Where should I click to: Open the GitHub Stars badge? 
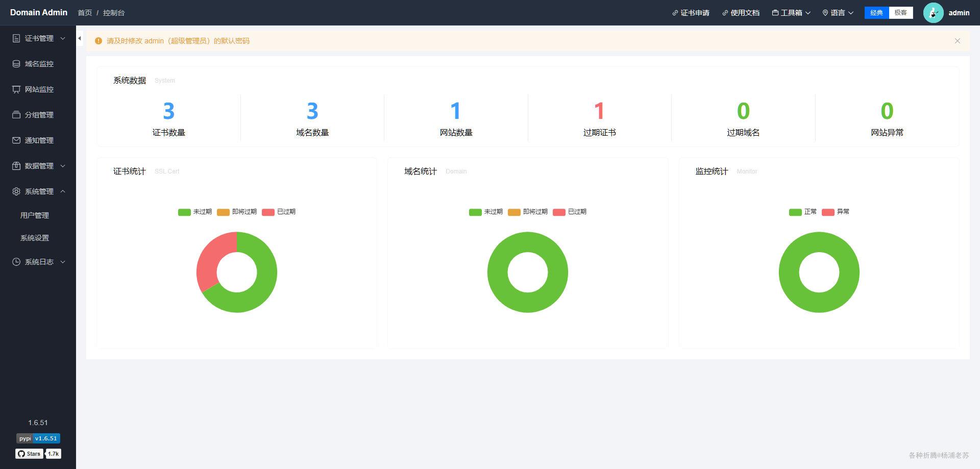coord(38,454)
